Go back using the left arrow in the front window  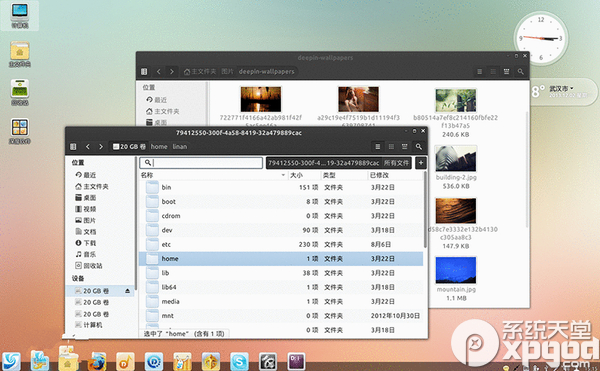point(88,146)
